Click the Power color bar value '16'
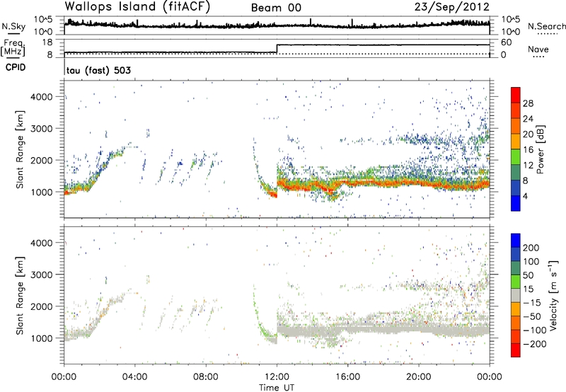Screen dimensions: 566x392 [528, 150]
